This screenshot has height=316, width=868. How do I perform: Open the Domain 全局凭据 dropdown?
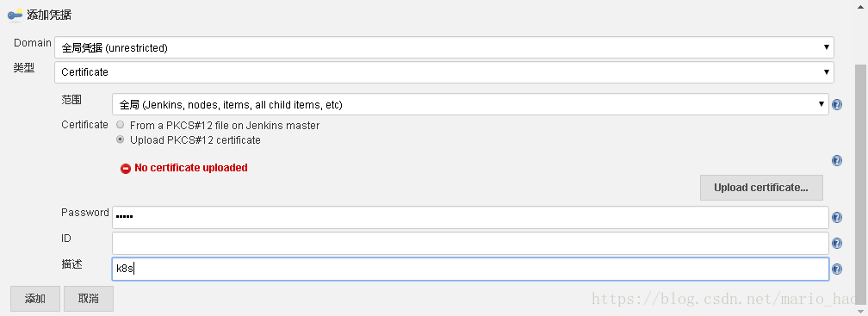444,47
